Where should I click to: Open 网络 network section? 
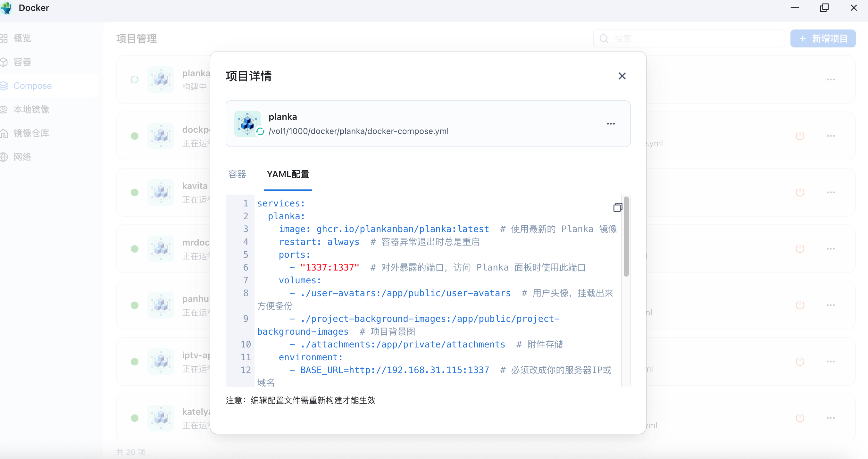click(22, 157)
